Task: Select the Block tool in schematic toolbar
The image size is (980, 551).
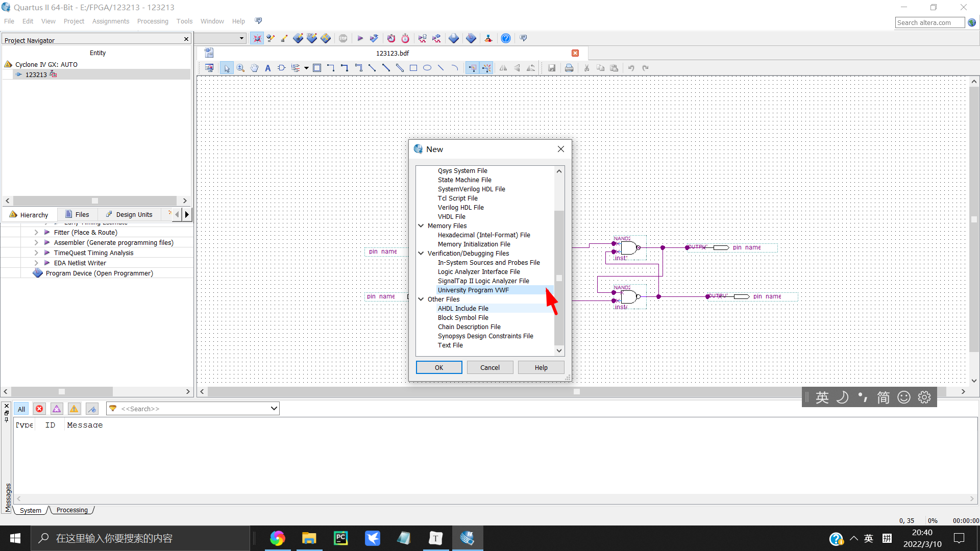Action: (317, 68)
